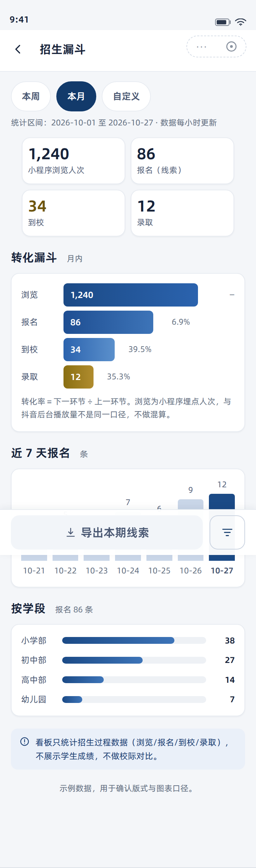Switch to the 本周 tab
Viewport: 256px width, 868px height.
(x=31, y=96)
